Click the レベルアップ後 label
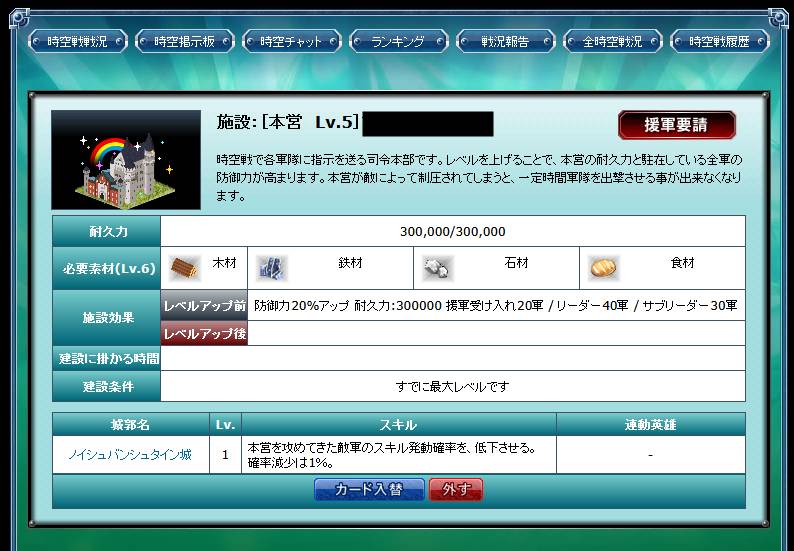The height and width of the screenshot is (551, 794). (x=204, y=333)
